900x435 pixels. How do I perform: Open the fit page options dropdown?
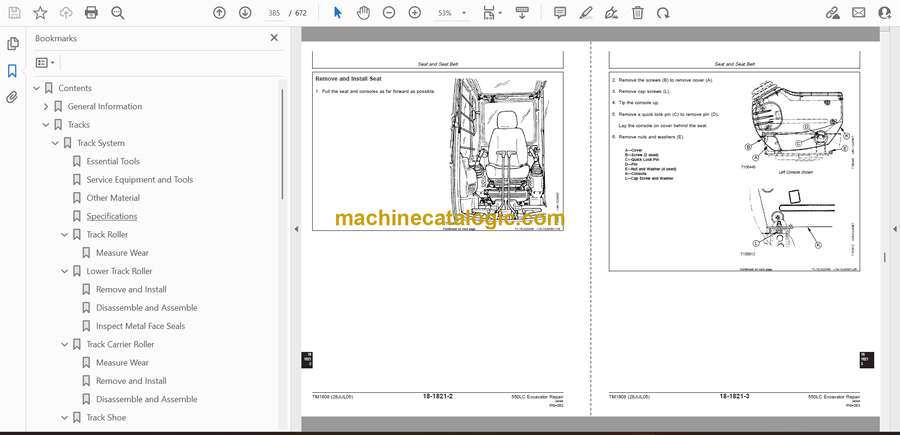pos(492,13)
